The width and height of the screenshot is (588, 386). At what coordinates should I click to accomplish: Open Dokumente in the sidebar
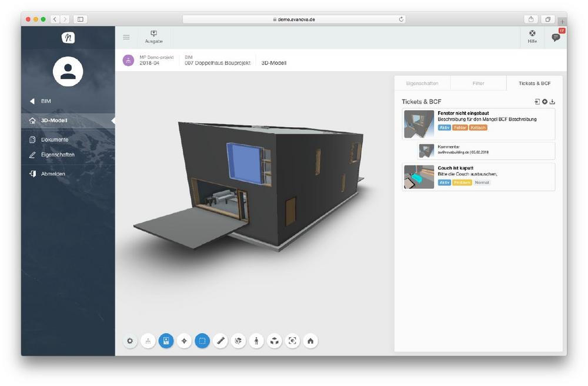54,140
